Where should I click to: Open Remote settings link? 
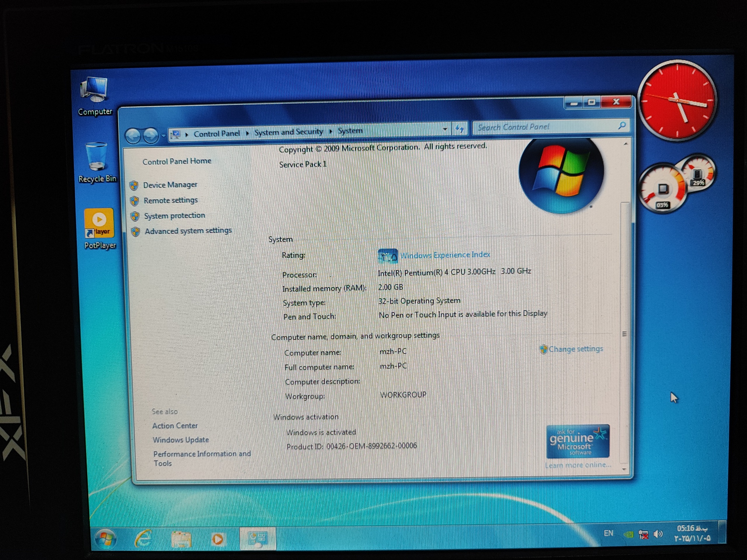coord(171,200)
